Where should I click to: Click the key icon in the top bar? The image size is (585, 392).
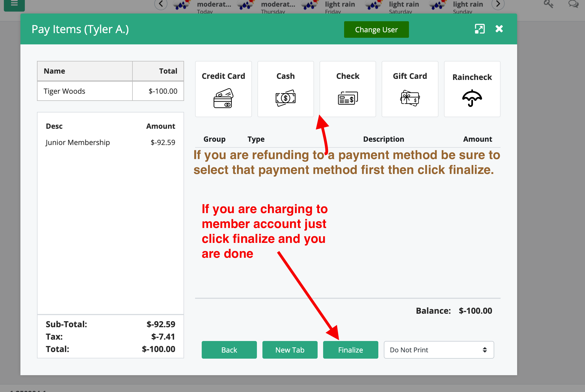[x=548, y=4]
